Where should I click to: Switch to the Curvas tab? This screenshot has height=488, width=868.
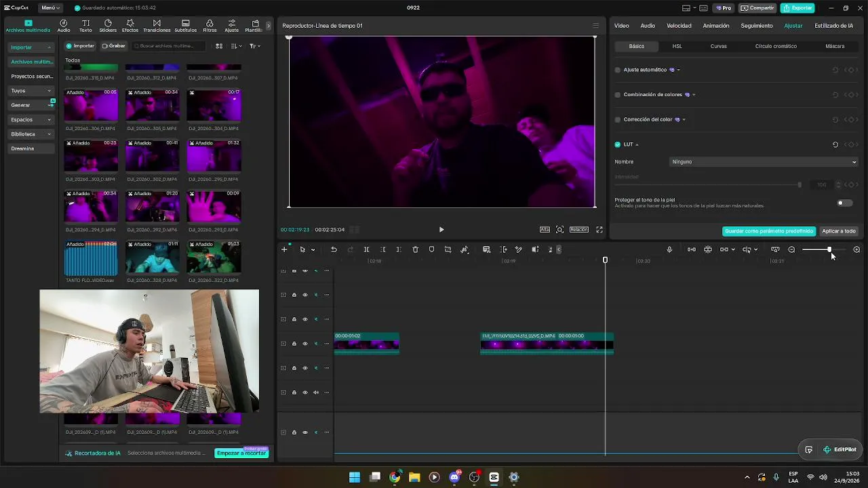[x=718, y=46]
